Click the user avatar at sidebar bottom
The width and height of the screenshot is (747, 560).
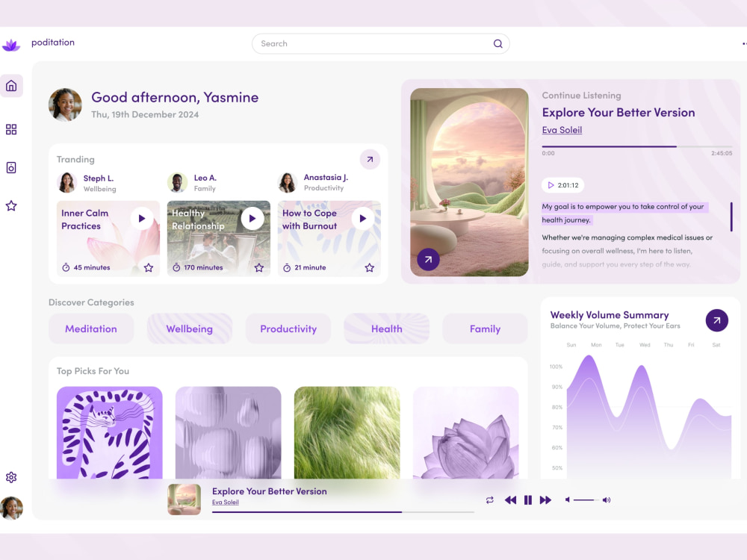pyautogui.click(x=12, y=508)
